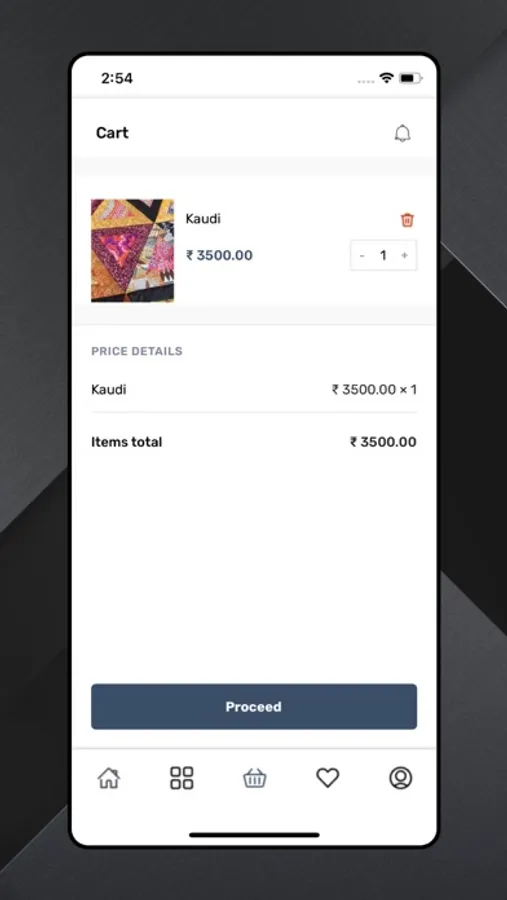This screenshot has width=507, height=900.
Task: Delete Kaudi using the red trash icon
Action: click(407, 220)
